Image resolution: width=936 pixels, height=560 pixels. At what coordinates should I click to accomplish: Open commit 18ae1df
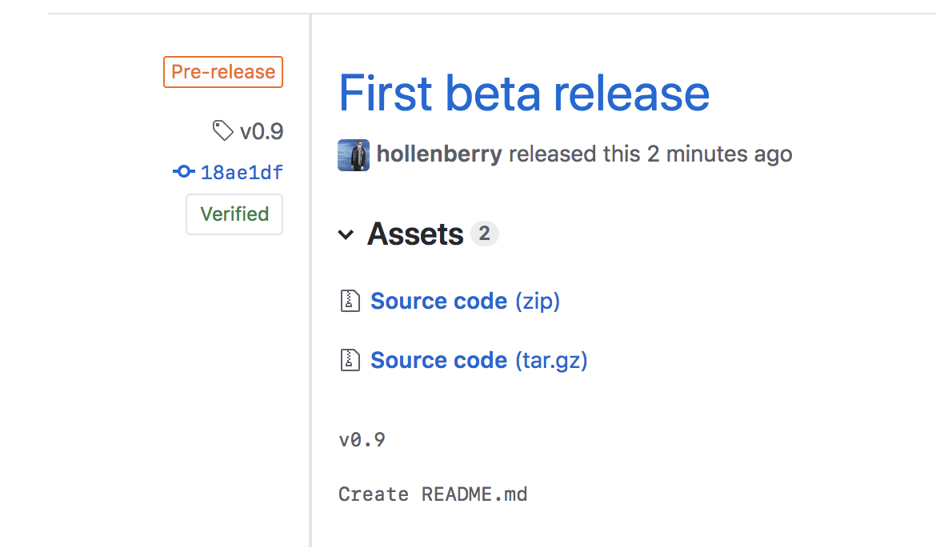(242, 173)
